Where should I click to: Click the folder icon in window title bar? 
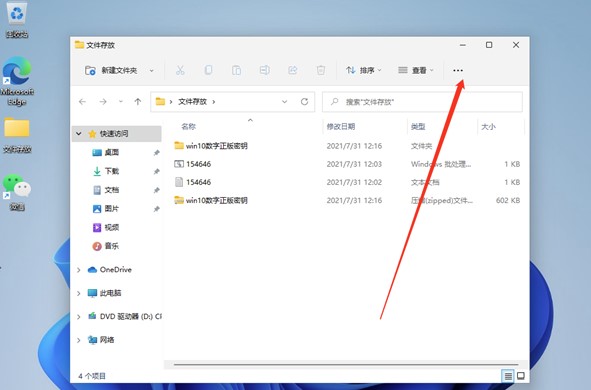click(79, 45)
